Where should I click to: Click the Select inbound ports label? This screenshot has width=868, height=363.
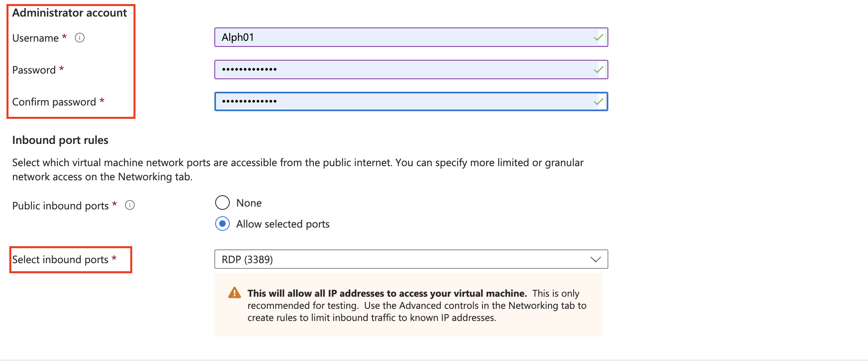coord(60,260)
